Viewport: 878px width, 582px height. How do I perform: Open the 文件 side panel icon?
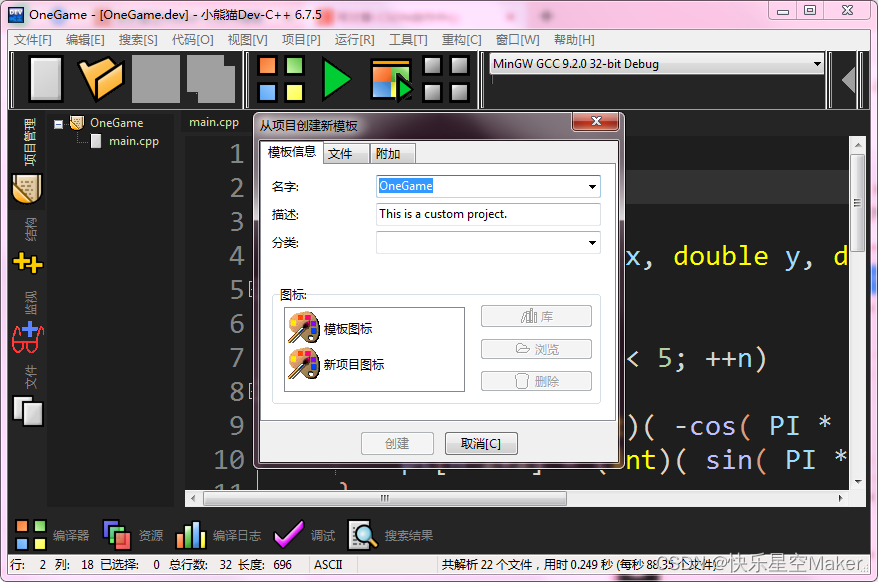click(28, 411)
